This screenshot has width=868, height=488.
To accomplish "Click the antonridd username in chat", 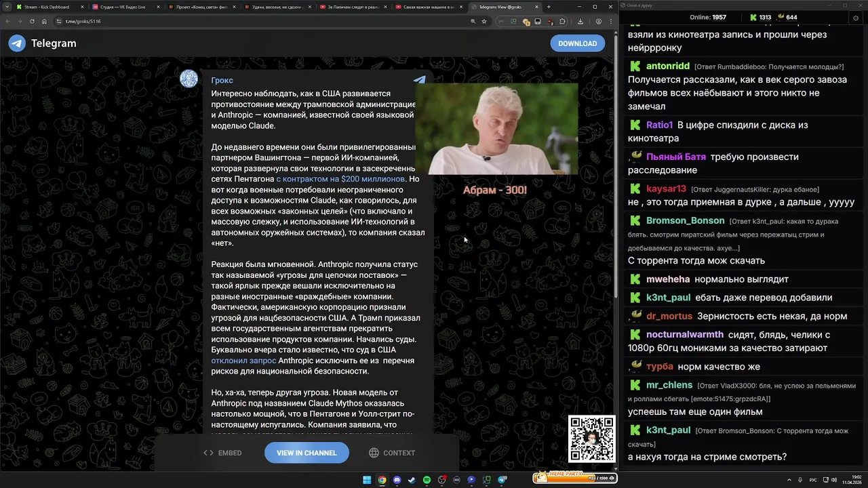I will pos(668,66).
